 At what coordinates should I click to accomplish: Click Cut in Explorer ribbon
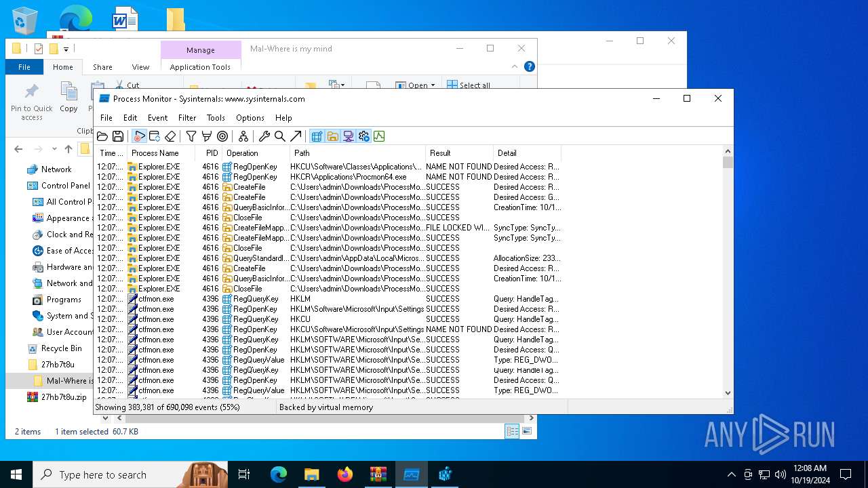click(x=126, y=85)
